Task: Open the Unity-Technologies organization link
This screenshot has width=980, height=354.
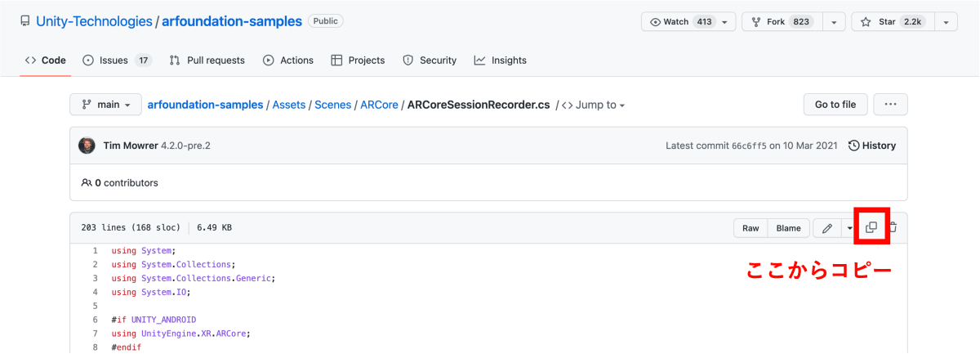Action: 94,21
